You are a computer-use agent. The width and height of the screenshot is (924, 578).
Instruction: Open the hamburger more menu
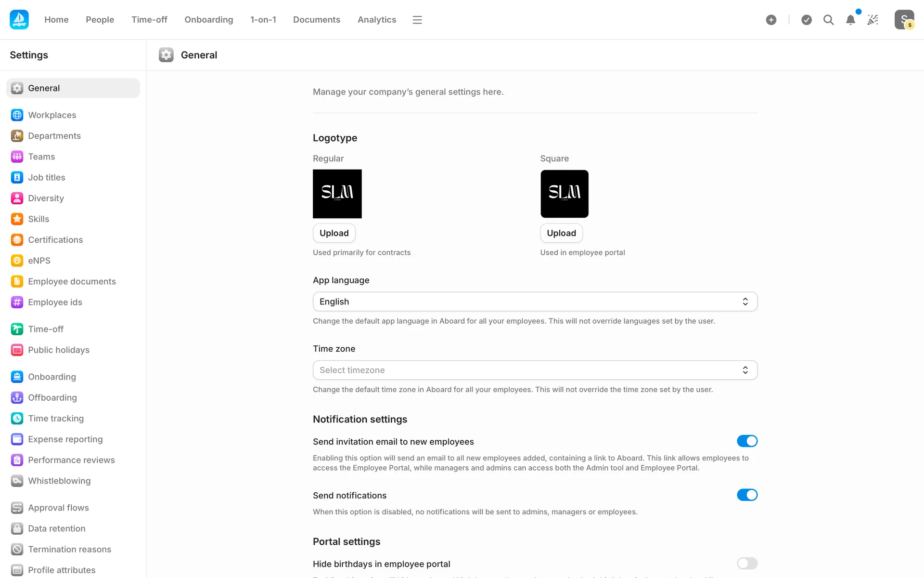[x=417, y=20]
